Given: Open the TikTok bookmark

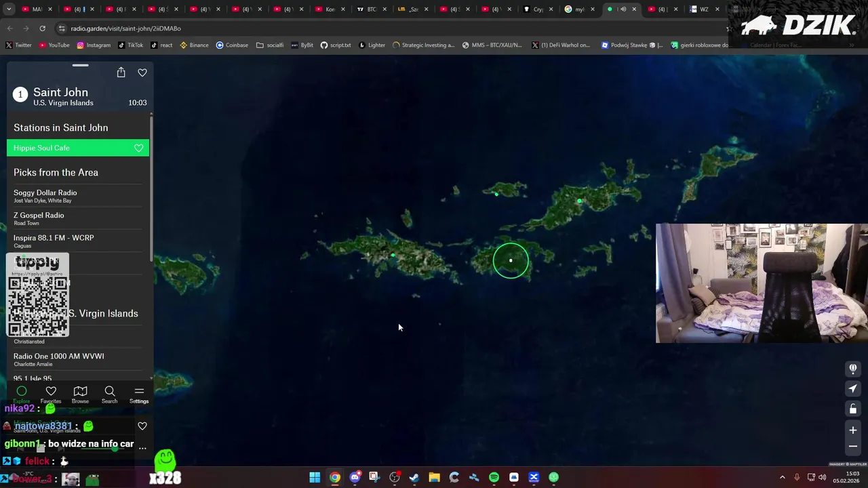Looking at the screenshot, I should tap(131, 45).
